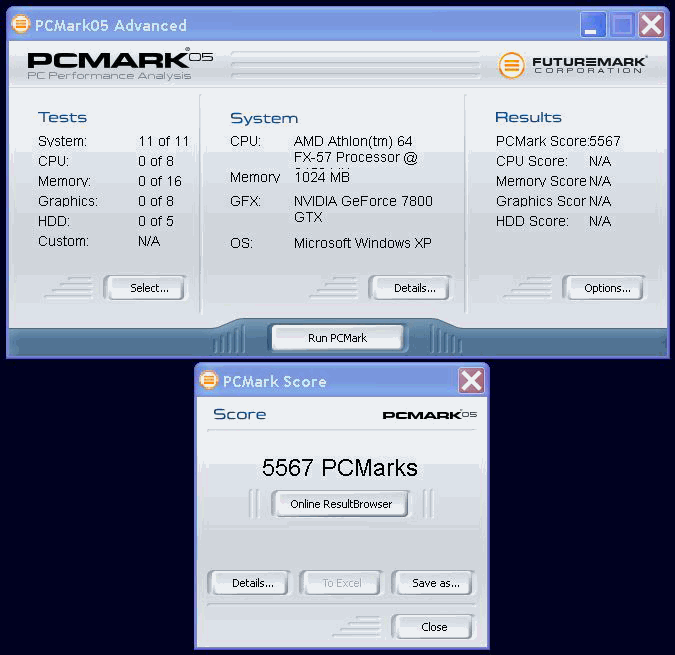Click Save as... in Score dialog

pyautogui.click(x=434, y=583)
